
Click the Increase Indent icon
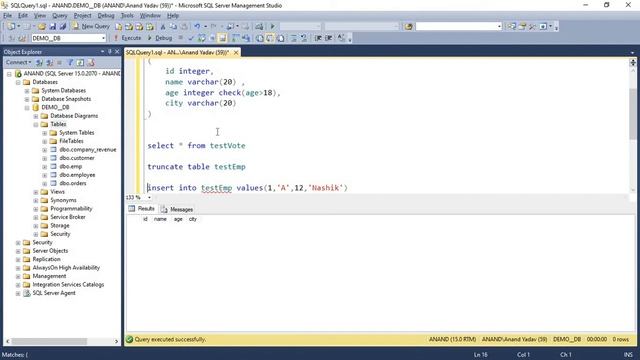tap(329, 38)
